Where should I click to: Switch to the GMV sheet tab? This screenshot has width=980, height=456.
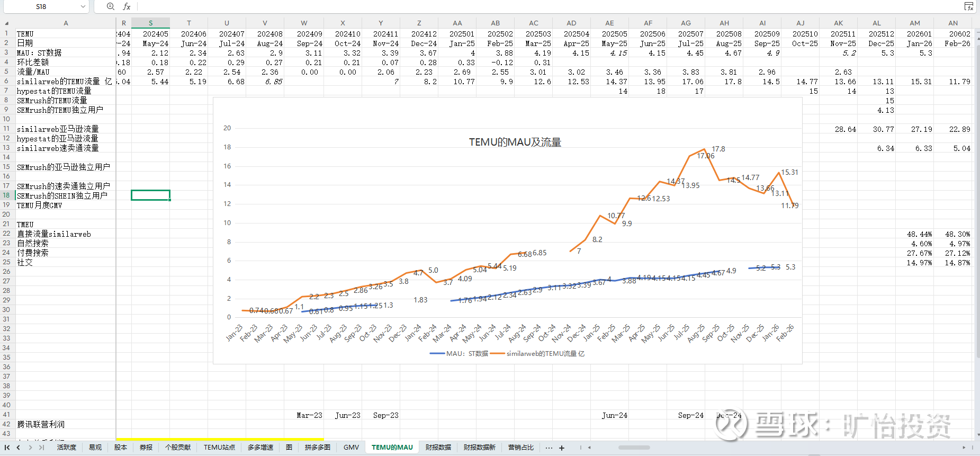[351, 448]
